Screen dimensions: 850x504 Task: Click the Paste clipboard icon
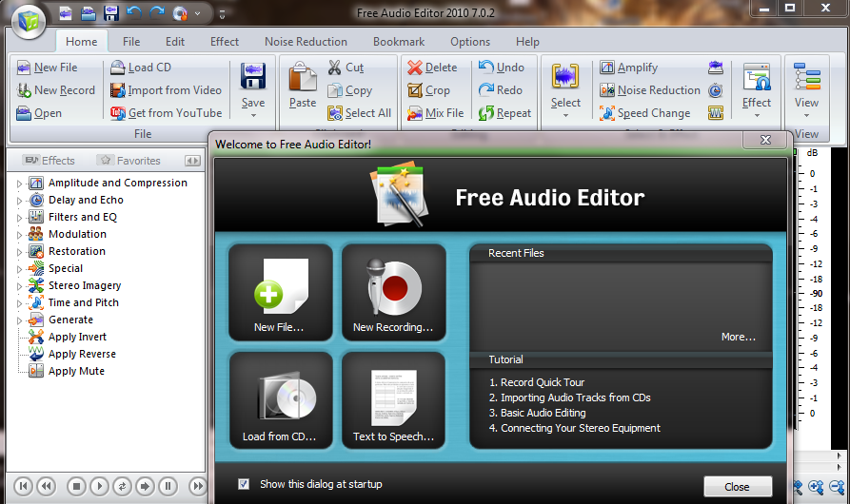303,77
